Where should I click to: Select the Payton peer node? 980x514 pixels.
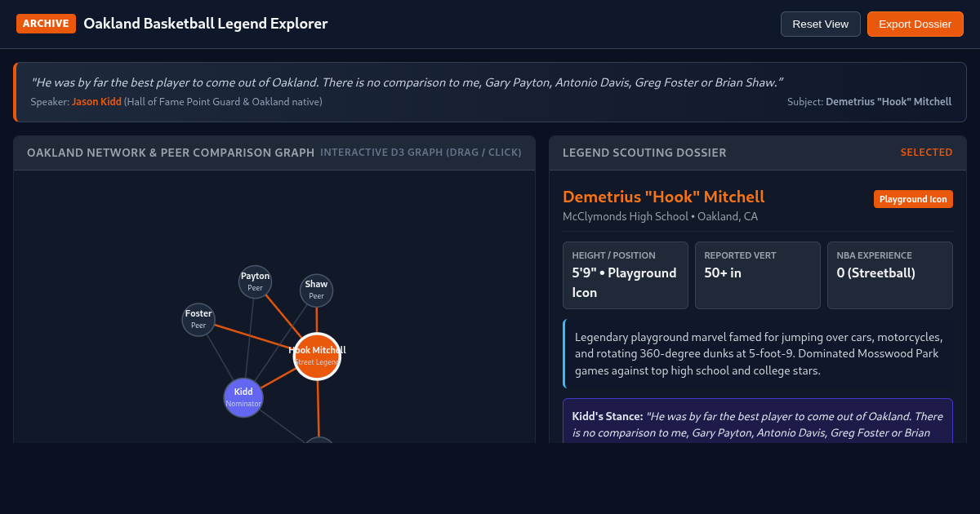pyautogui.click(x=255, y=281)
